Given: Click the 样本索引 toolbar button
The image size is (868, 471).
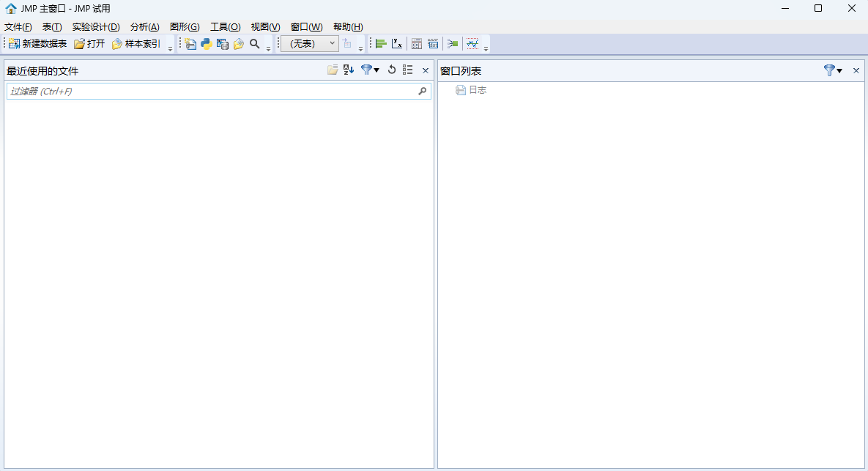Looking at the screenshot, I should pyautogui.click(x=136, y=44).
